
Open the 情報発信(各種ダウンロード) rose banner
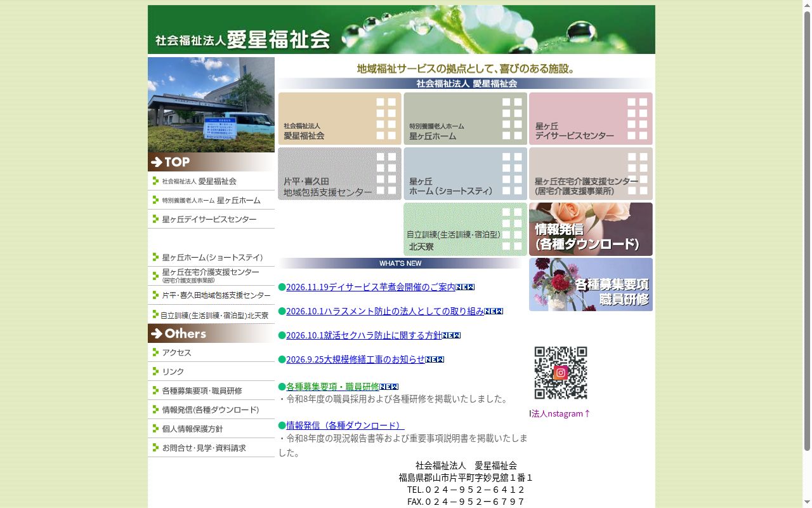[x=591, y=229]
